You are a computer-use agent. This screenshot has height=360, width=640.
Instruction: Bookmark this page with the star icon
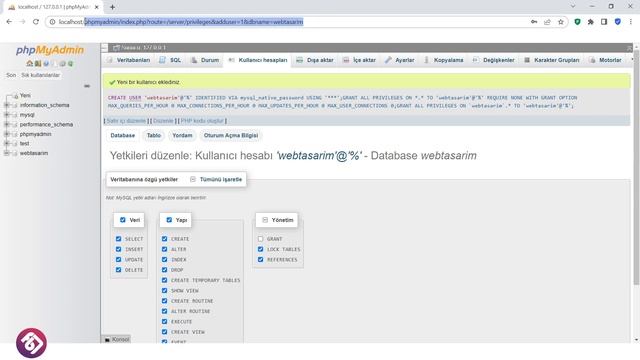[x=561, y=22]
